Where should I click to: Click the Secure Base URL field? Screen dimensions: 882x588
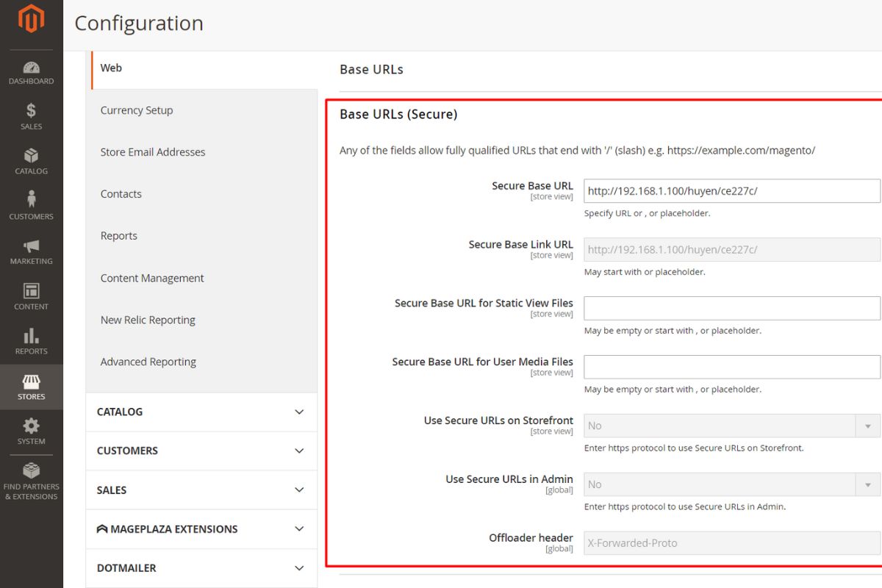(732, 190)
